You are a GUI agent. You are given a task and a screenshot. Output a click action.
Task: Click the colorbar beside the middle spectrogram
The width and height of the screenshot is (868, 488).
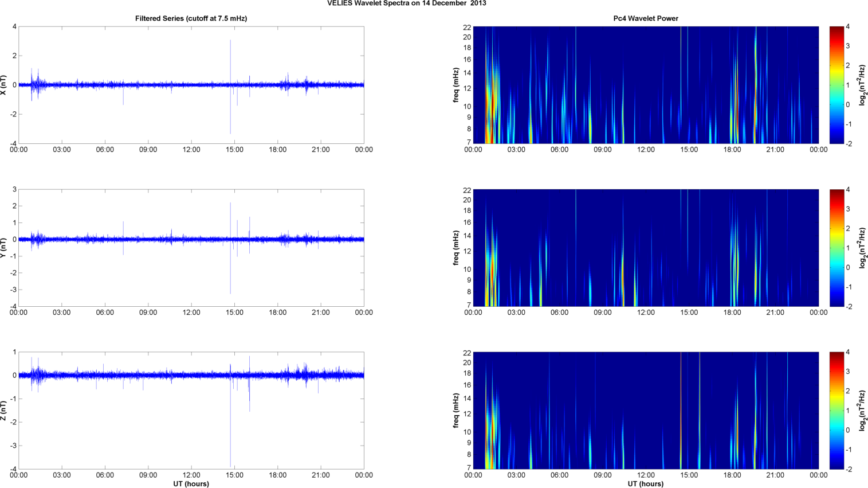[x=836, y=248]
